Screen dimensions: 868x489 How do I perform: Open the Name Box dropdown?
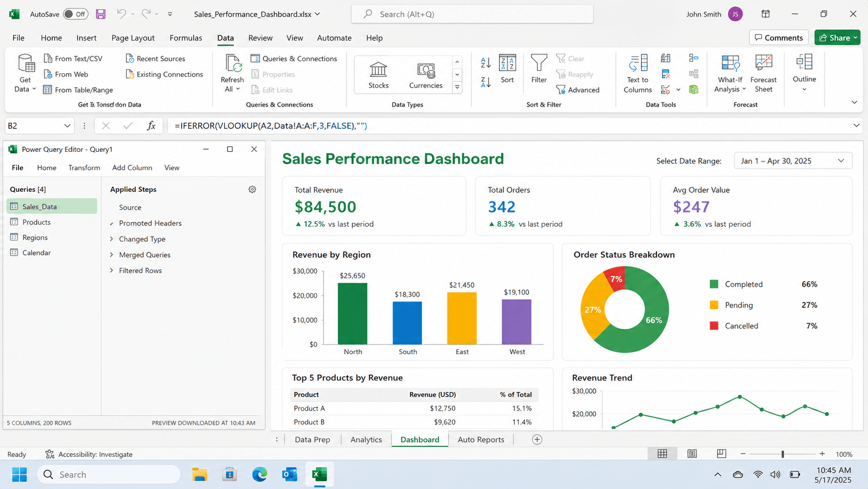click(67, 126)
